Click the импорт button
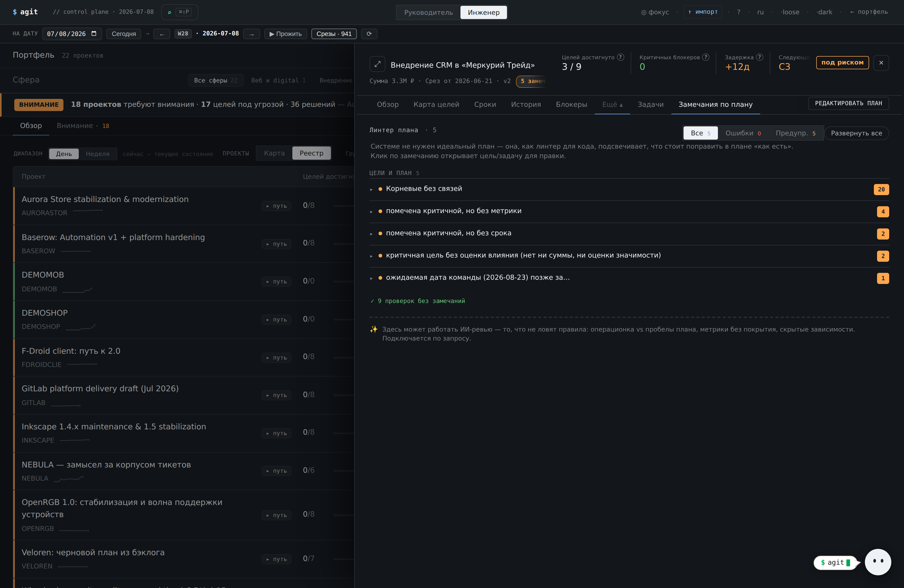 pos(703,12)
